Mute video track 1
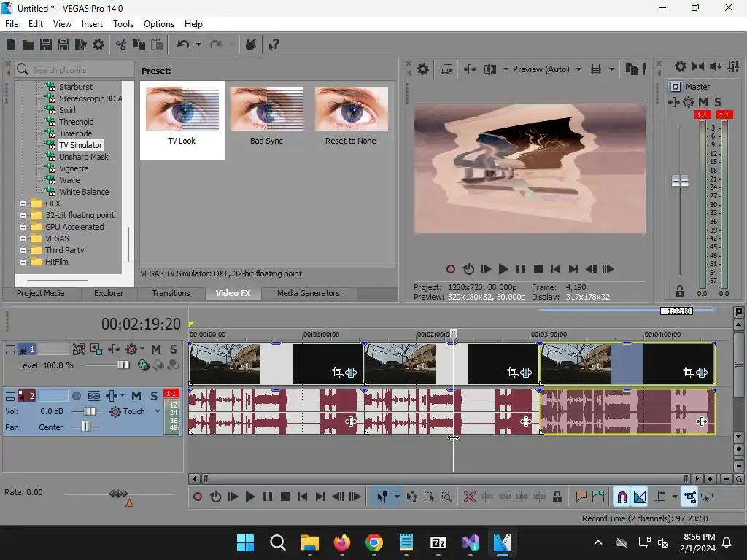Viewport: 747px width, 560px height. (156, 349)
